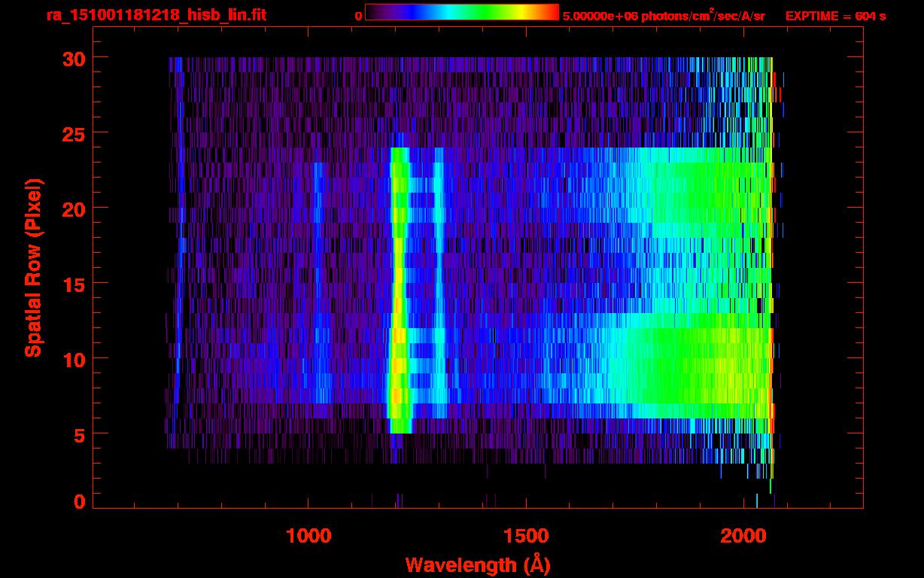Click the red end of the colorbar
Screen dimensions: 924x578
[x=552, y=12]
